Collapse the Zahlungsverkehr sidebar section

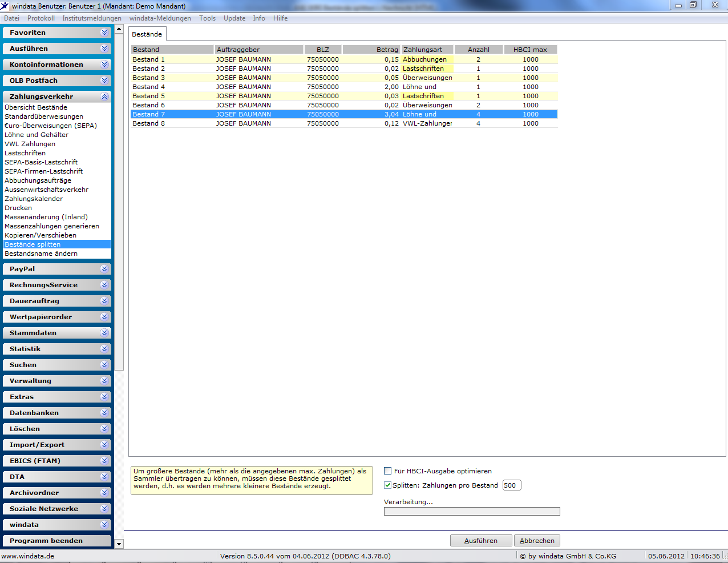click(x=56, y=96)
